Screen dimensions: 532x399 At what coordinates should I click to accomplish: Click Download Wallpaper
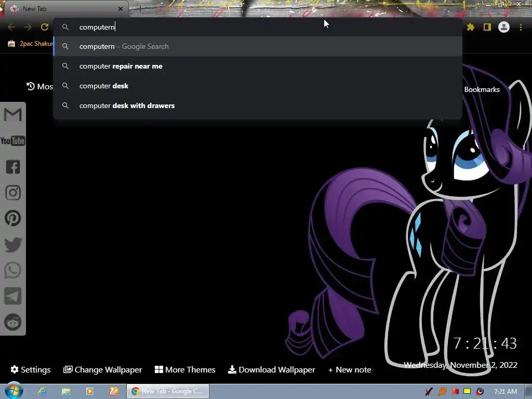[x=271, y=369]
